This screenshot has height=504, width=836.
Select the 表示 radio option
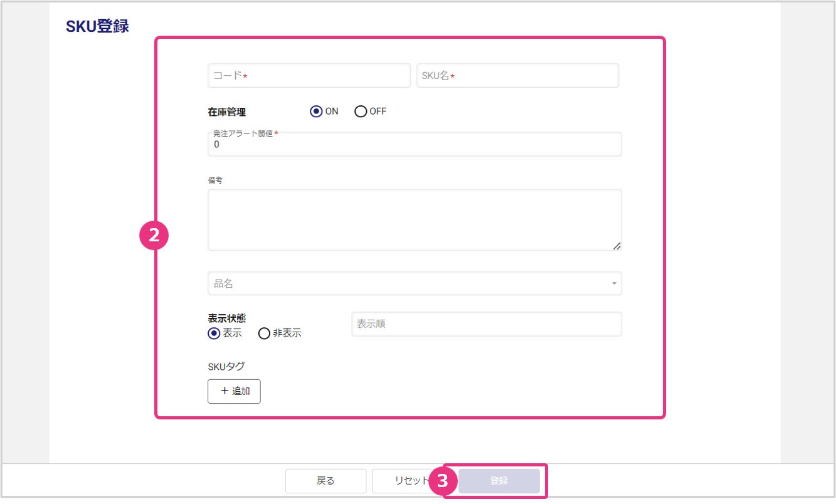(214, 333)
